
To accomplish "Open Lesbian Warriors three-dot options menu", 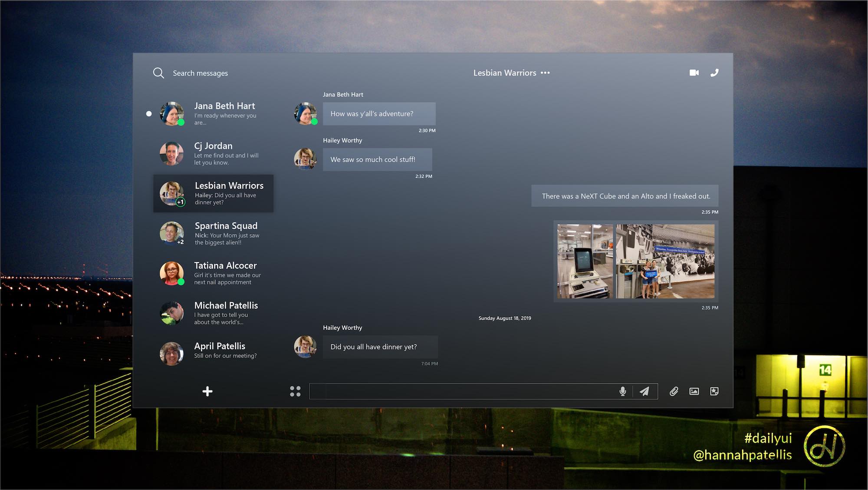I will point(546,73).
